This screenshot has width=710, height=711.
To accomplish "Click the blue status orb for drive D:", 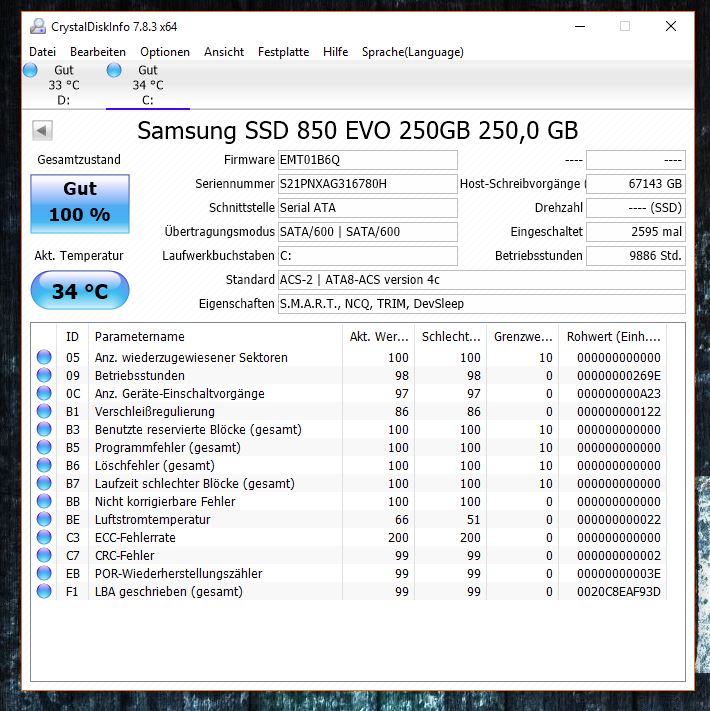I will [30, 70].
